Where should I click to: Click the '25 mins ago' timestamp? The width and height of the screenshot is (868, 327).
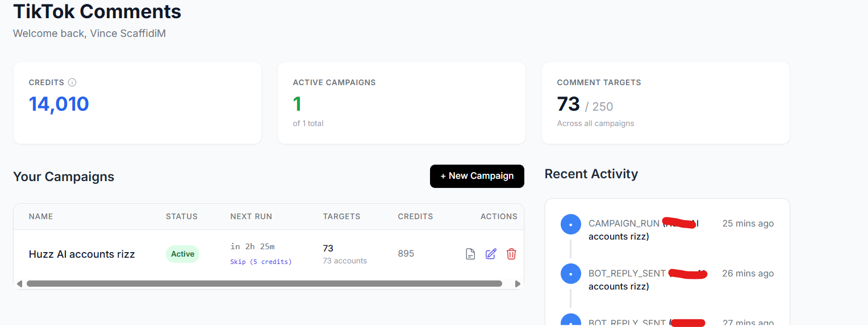(748, 224)
